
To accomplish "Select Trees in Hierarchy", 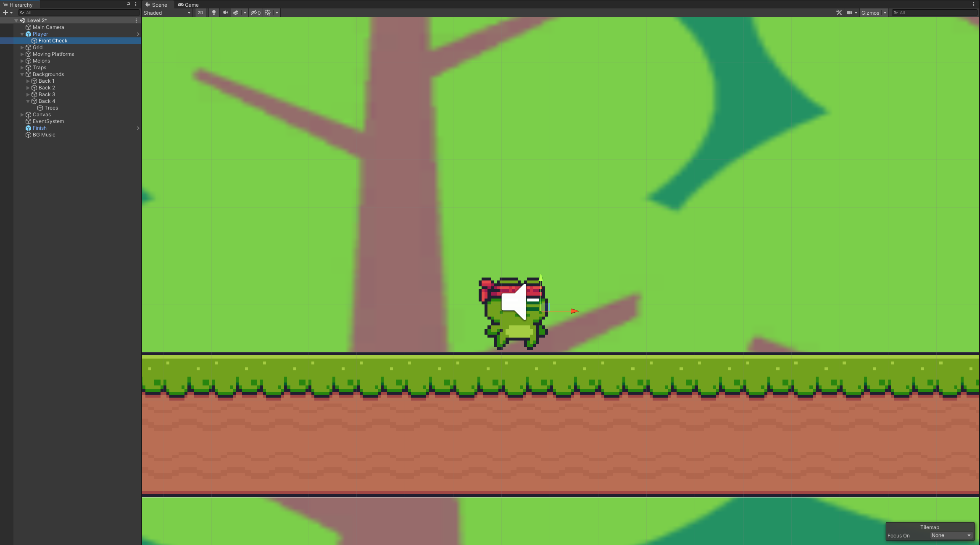I will tap(51, 108).
